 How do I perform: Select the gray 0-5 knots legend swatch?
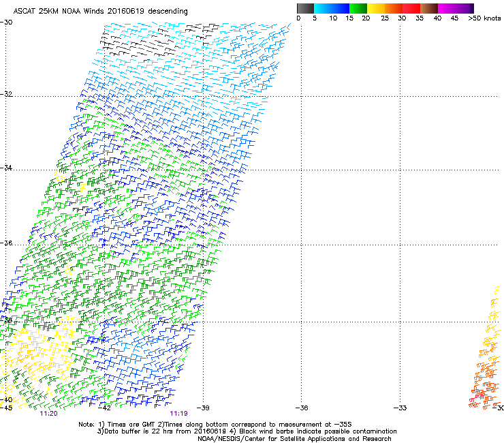tap(305, 8)
